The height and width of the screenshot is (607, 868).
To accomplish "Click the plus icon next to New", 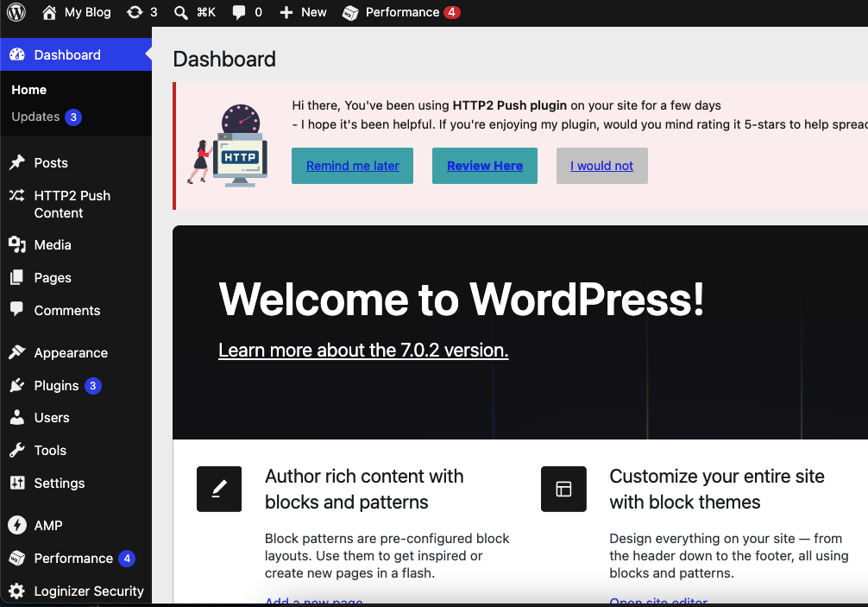I will click(286, 12).
